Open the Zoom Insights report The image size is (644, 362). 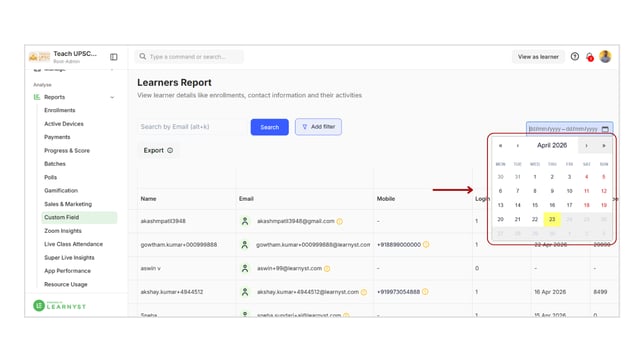[x=63, y=231]
